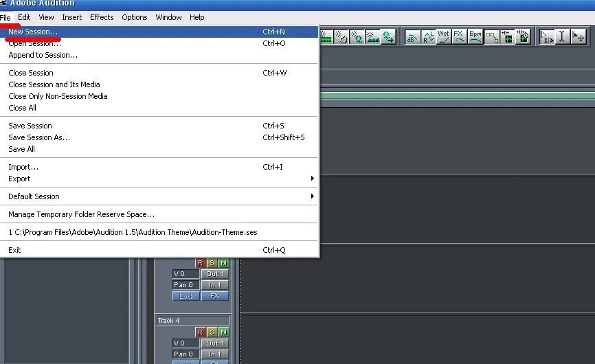This screenshot has width=595, height=364.
Task: Arm record R on Track 4
Action: point(201,332)
